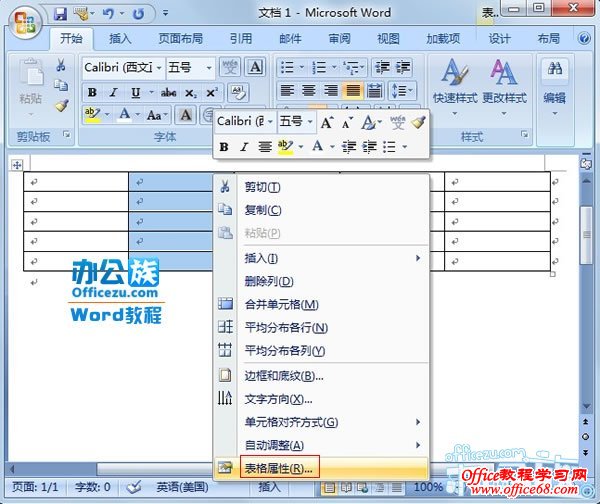Open Change Styles (更改样式) menu
The image size is (600, 504).
(x=504, y=86)
